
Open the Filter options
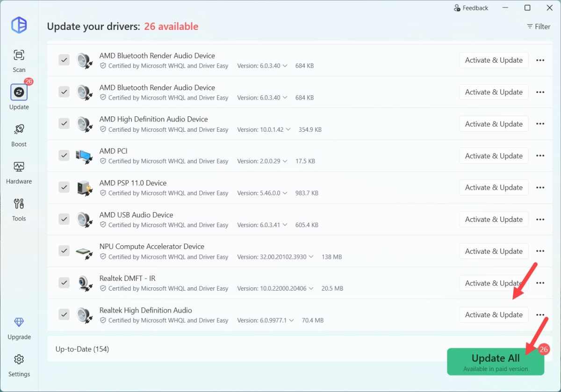coord(539,27)
